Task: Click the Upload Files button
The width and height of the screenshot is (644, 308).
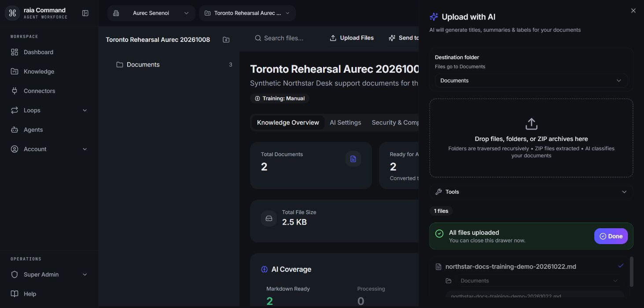Action: (352, 38)
